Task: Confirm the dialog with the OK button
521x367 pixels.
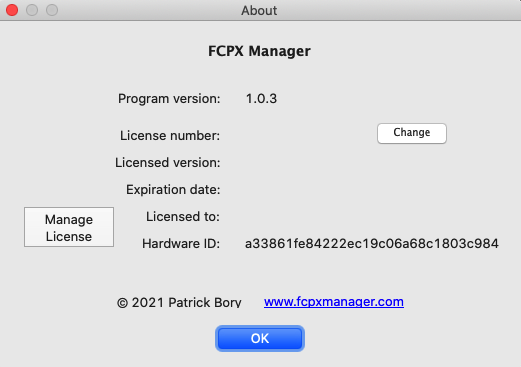Action: (260, 338)
